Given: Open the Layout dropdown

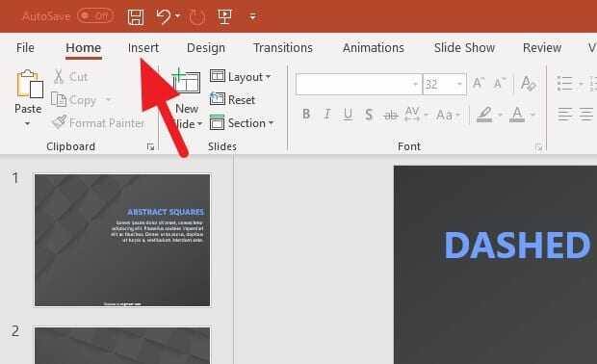Looking at the screenshot, I should tap(241, 77).
